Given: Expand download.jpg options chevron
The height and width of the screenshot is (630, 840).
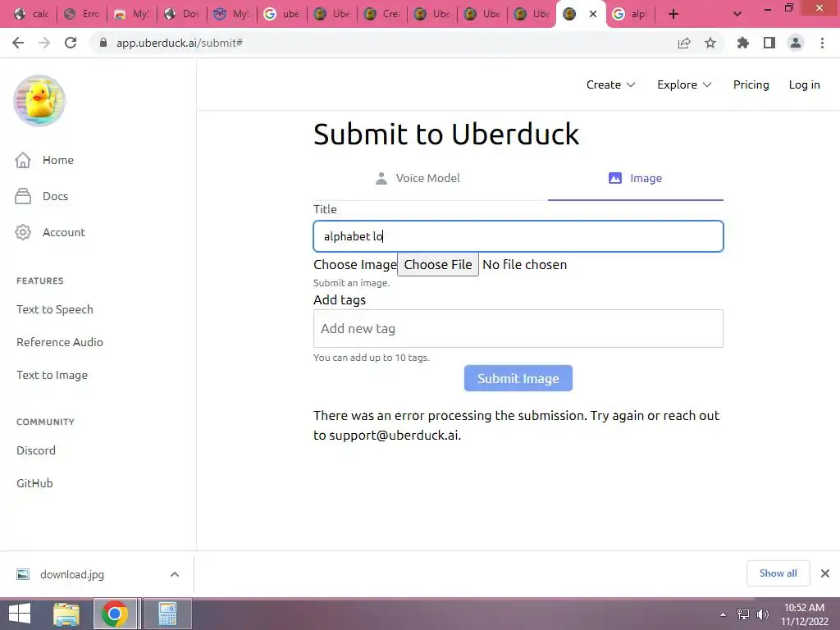Looking at the screenshot, I should click(175, 574).
